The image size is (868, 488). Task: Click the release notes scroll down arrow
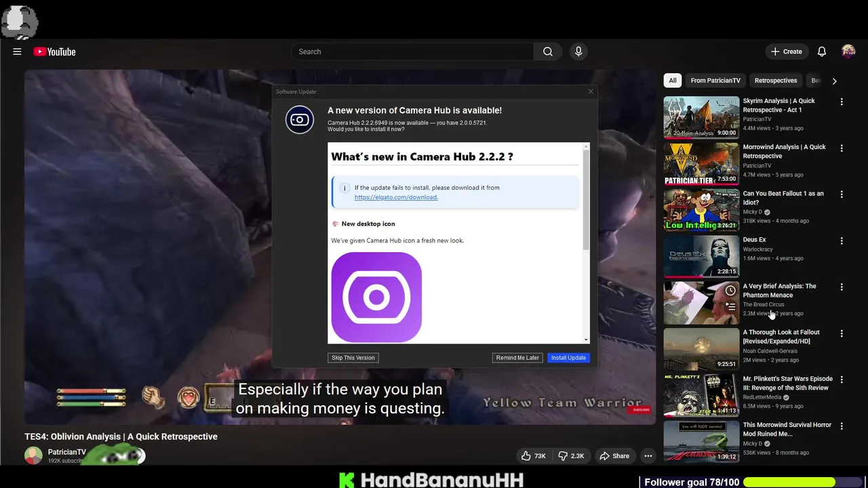click(586, 340)
